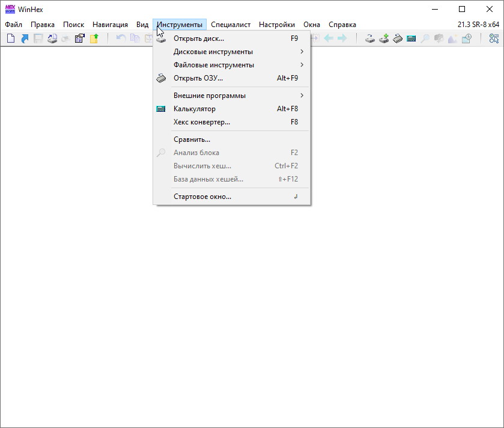Click the calendar with clock toolbar icon

[x=467, y=38]
